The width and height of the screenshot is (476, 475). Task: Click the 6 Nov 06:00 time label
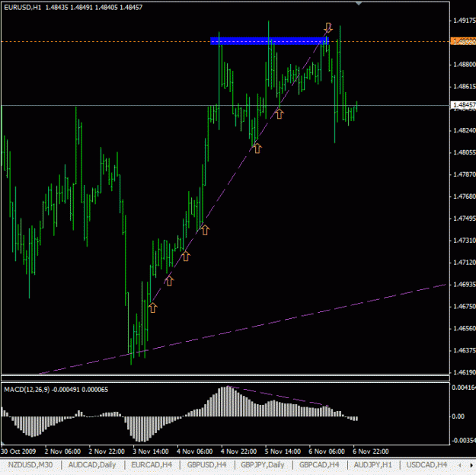click(327, 451)
